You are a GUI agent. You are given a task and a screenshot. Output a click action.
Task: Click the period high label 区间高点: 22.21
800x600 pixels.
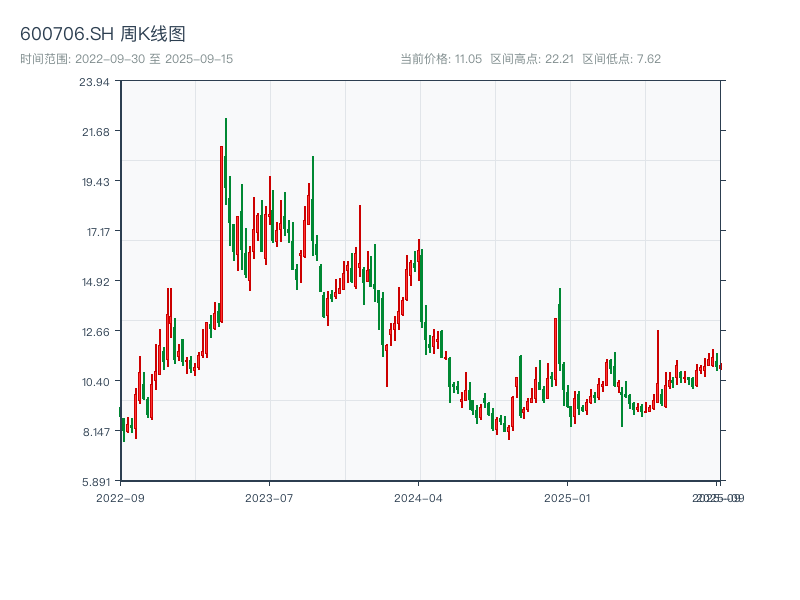point(532,59)
